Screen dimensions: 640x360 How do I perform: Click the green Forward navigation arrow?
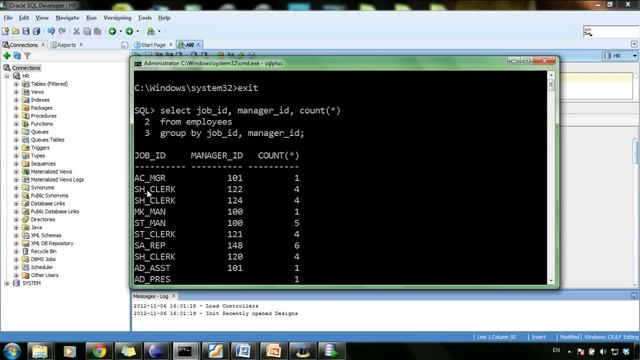click(129, 31)
